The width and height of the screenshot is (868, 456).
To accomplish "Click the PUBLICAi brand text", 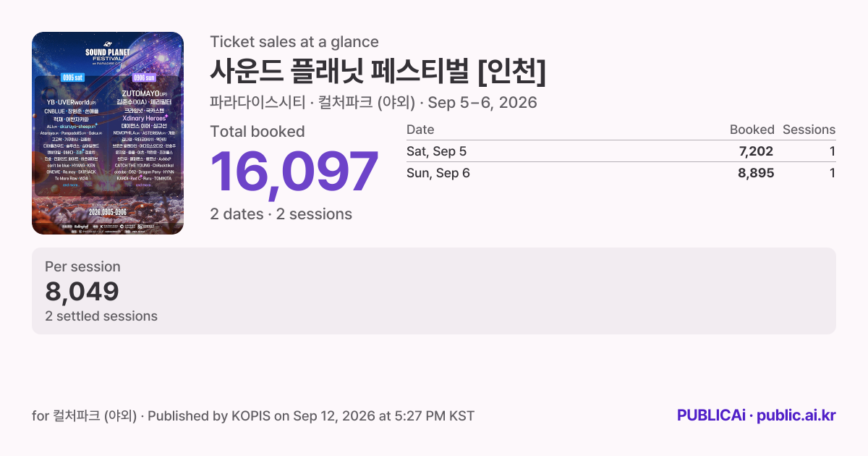I will click(711, 415).
